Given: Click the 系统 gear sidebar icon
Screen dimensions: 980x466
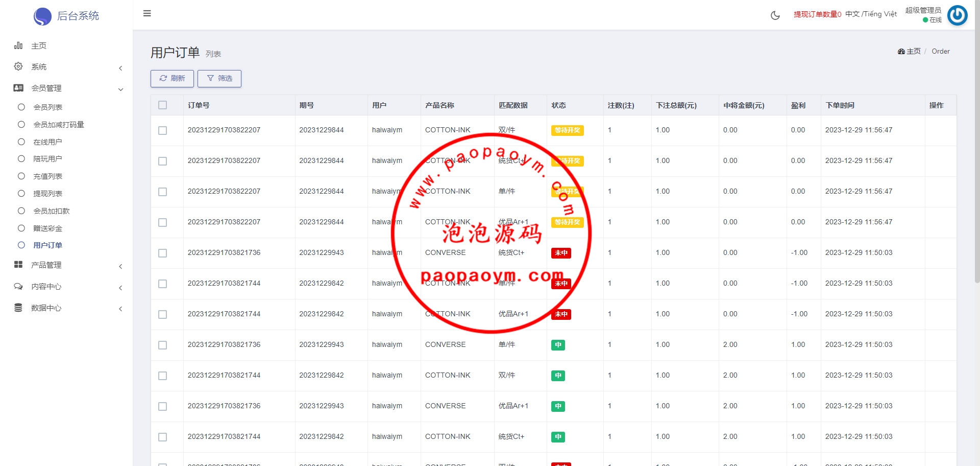Looking at the screenshot, I should [18, 66].
